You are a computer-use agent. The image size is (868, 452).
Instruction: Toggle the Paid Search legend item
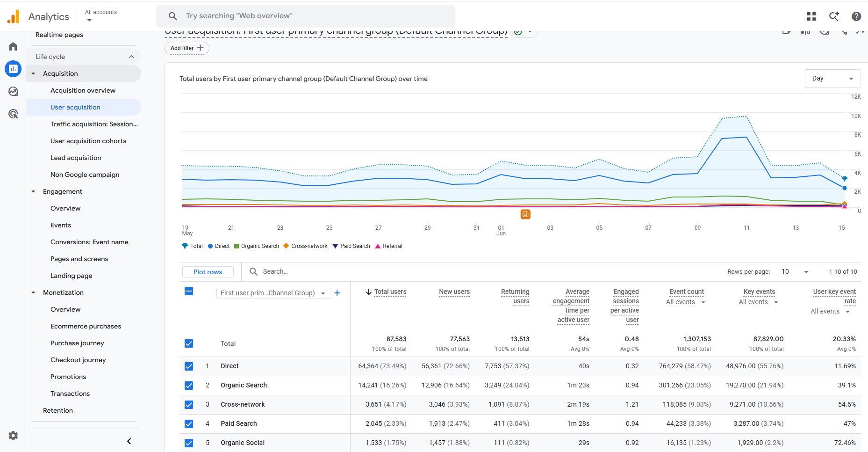352,246
